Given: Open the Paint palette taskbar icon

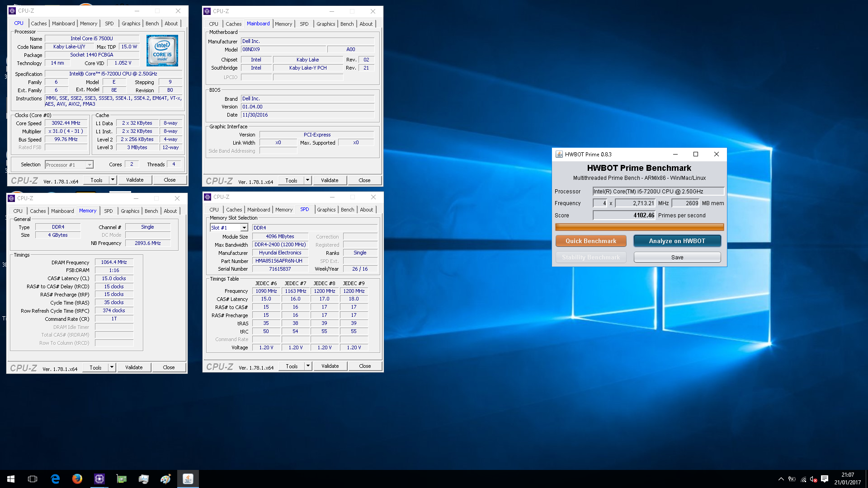Looking at the screenshot, I should pyautogui.click(x=166, y=479).
